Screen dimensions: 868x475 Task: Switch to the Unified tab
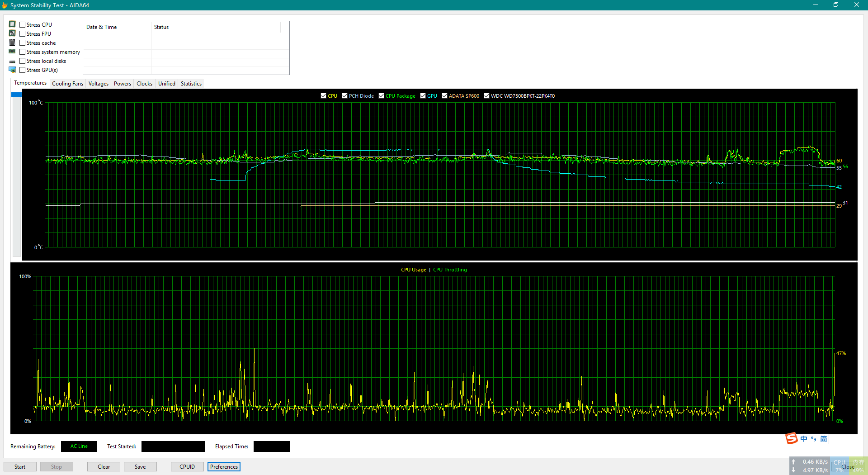tap(167, 84)
